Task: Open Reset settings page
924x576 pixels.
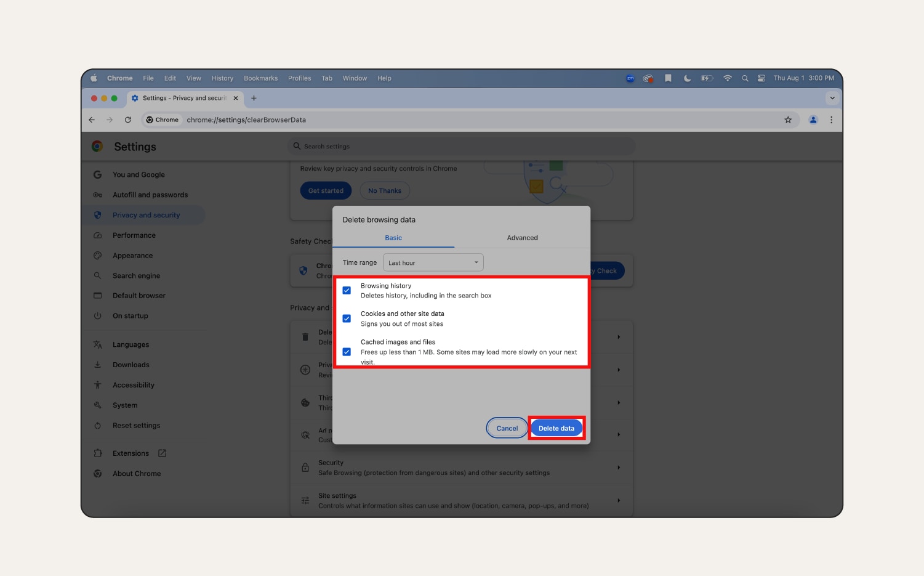Action: tap(136, 426)
